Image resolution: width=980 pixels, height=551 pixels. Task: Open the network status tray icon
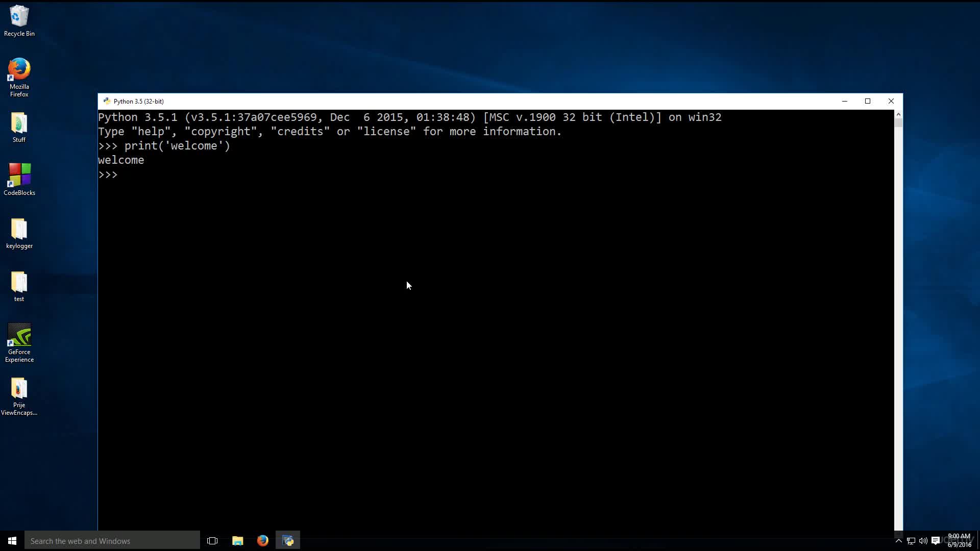tap(911, 541)
